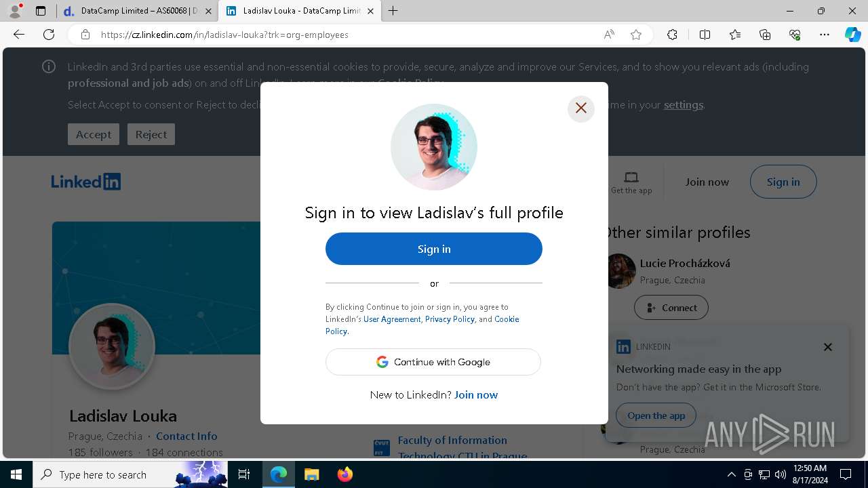Open the browser profile icon
Screen dimensions: 868x488
[15, 11]
